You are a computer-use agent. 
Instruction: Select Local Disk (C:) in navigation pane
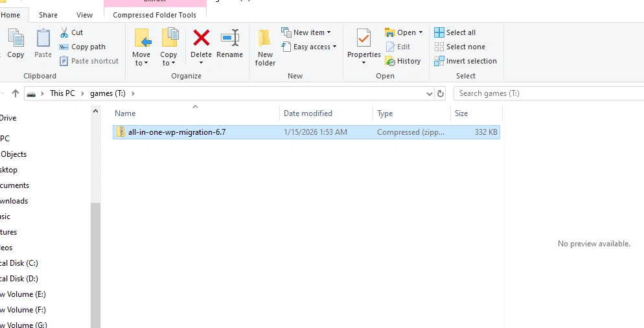click(19, 263)
